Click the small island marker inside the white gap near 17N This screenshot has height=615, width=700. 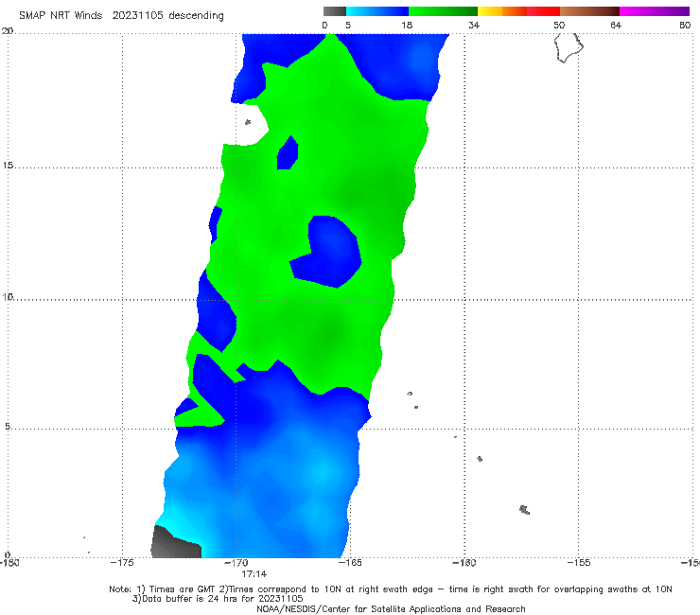click(x=248, y=122)
